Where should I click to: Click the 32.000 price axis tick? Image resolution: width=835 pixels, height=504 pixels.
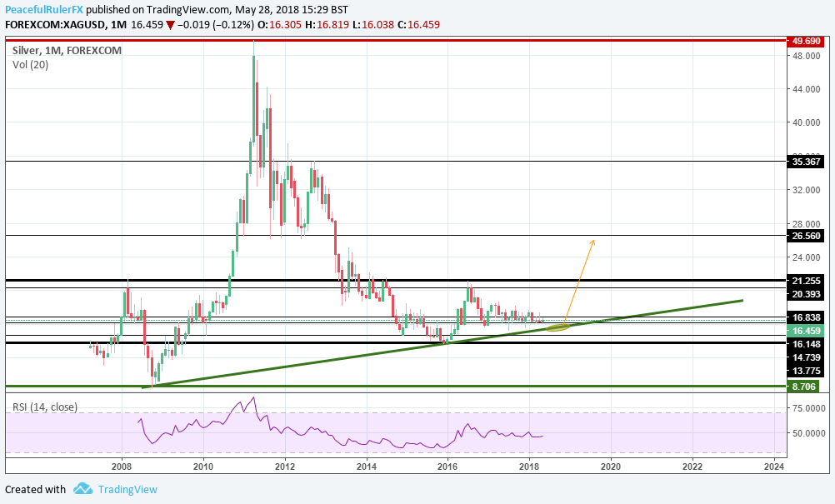(x=806, y=190)
